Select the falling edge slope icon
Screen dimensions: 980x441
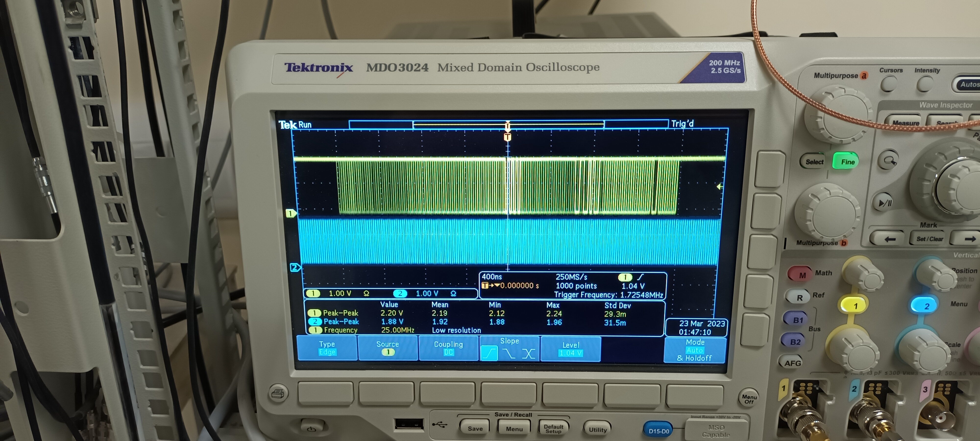509,354
